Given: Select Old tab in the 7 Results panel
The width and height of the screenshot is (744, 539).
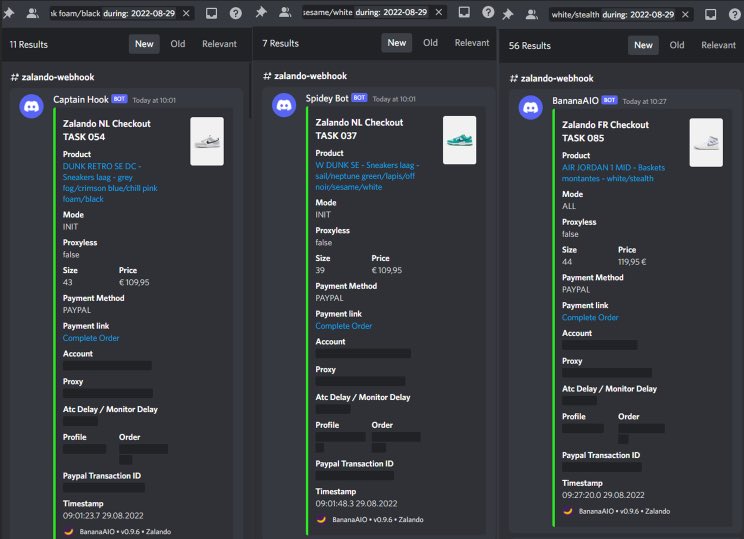Looking at the screenshot, I should (x=430, y=43).
